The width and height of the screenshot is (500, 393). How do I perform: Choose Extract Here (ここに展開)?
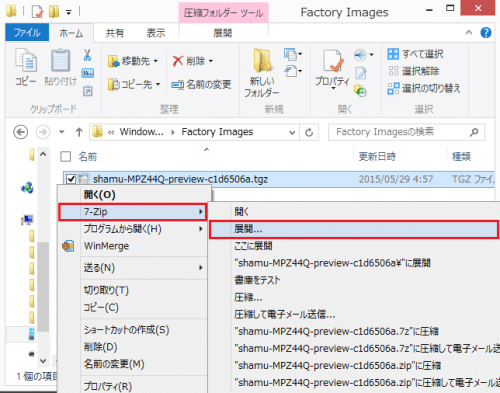(253, 246)
